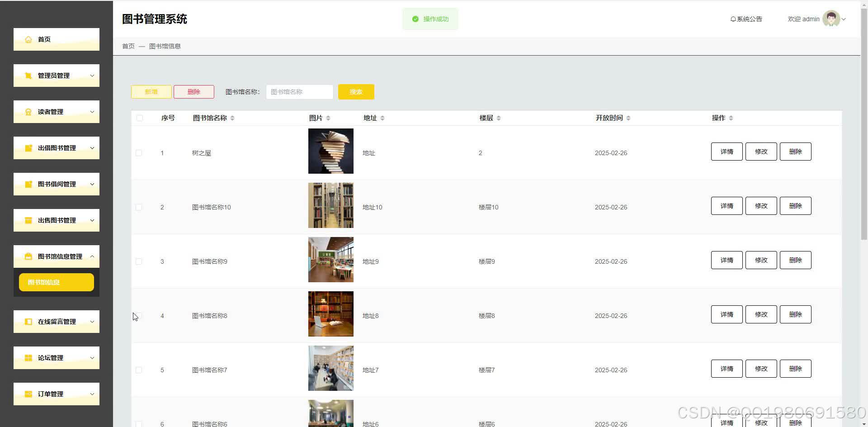Click the 出售图书管理 sidebar icon
This screenshot has height=427, width=868.
click(28, 220)
